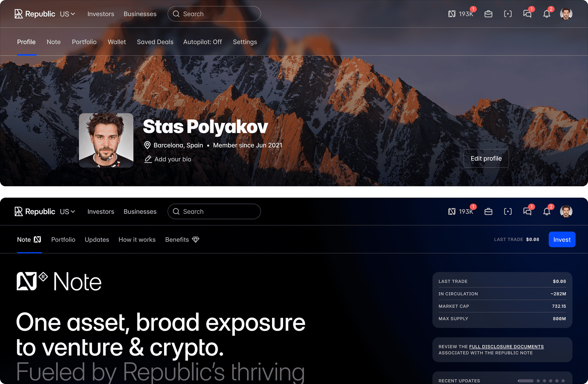The height and width of the screenshot is (384, 588).
Task: Open the Benefits tab with diamond icon
Action: pyautogui.click(x=182, y=240)
